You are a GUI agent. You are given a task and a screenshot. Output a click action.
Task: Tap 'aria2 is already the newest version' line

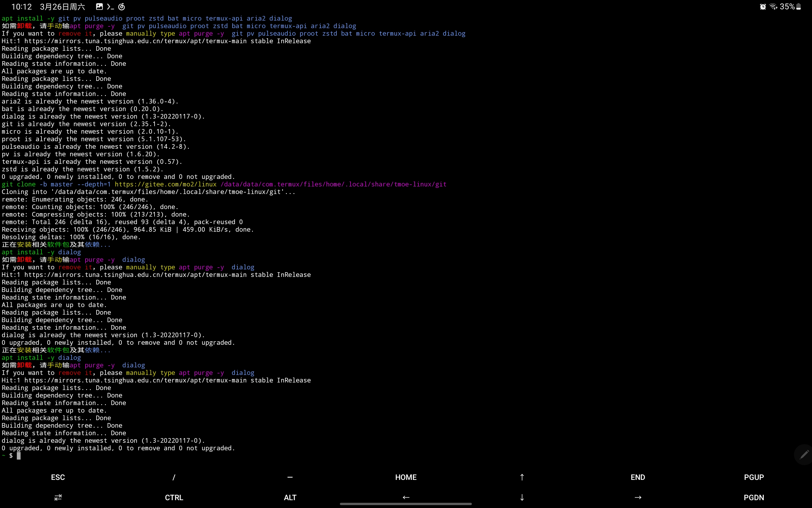pyautogui.click(x=90, y=101)
